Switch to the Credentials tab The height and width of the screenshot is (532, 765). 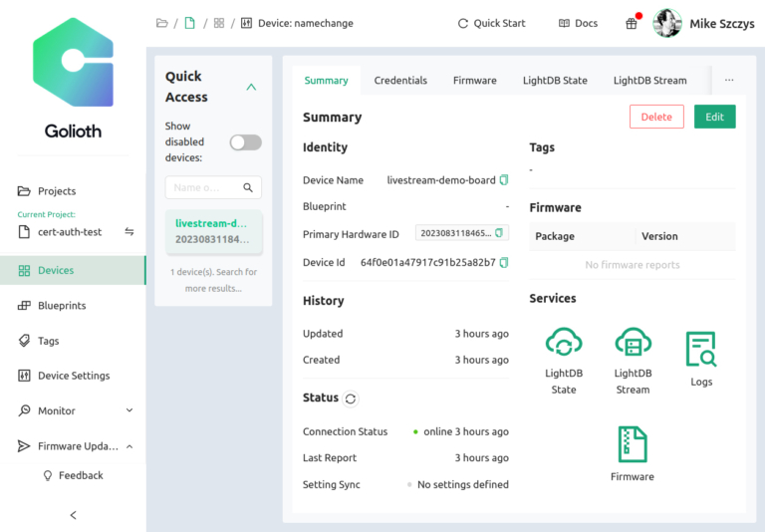pyautogui.click(x=400, y=80)
